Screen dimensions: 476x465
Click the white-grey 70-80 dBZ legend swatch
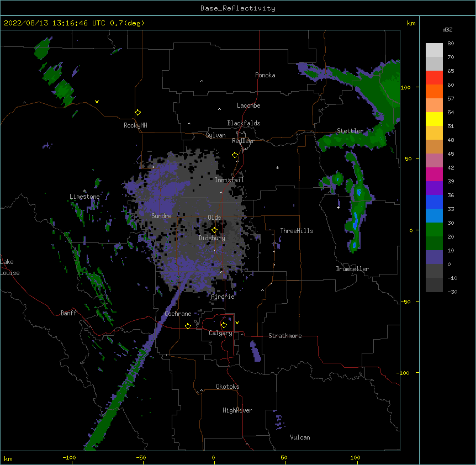point(434,50)
